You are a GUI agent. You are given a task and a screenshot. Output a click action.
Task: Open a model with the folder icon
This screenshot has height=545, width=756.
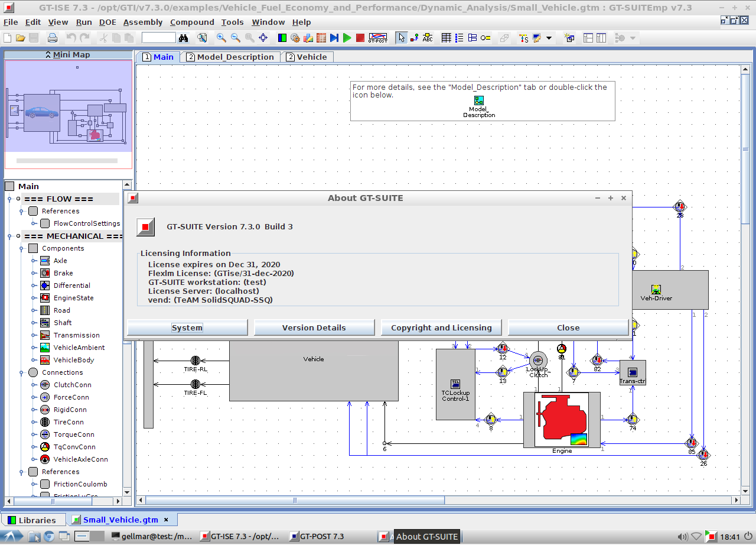pyautogui.click(x=21, y=38)
